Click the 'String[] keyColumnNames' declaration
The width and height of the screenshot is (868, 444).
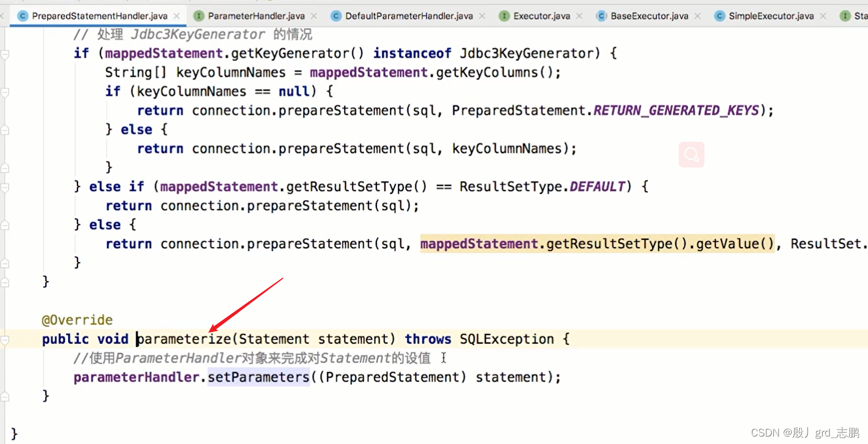[195, 73]
